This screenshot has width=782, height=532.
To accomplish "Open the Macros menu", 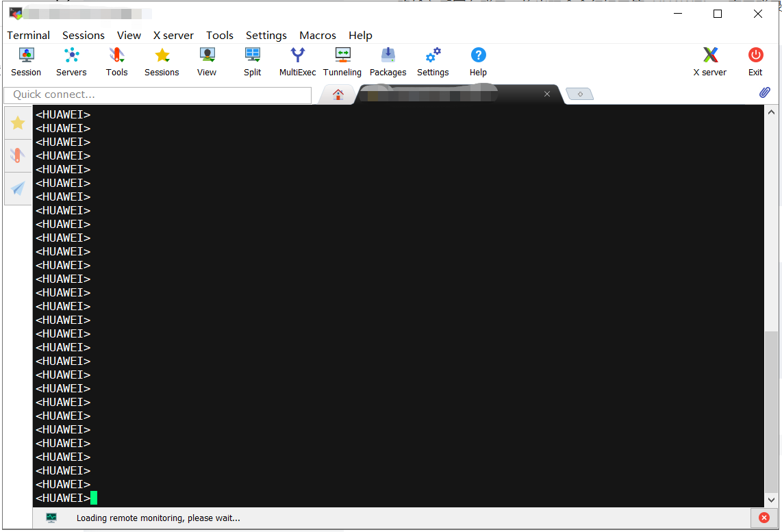I will [x=317, y=36].
